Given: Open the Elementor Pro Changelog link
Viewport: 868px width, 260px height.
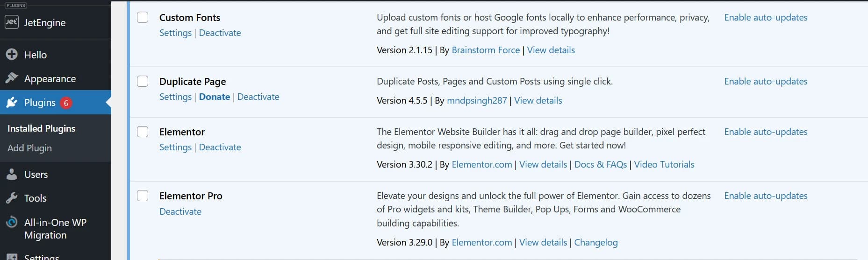Looking at the screenshot, I should 596,242.
